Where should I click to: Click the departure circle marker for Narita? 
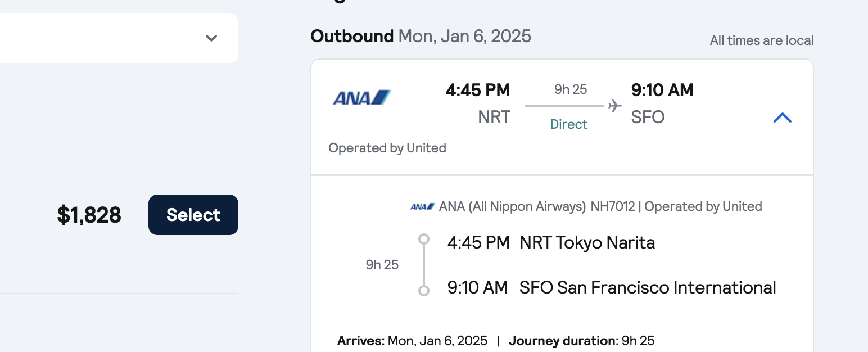click(424, 240)
